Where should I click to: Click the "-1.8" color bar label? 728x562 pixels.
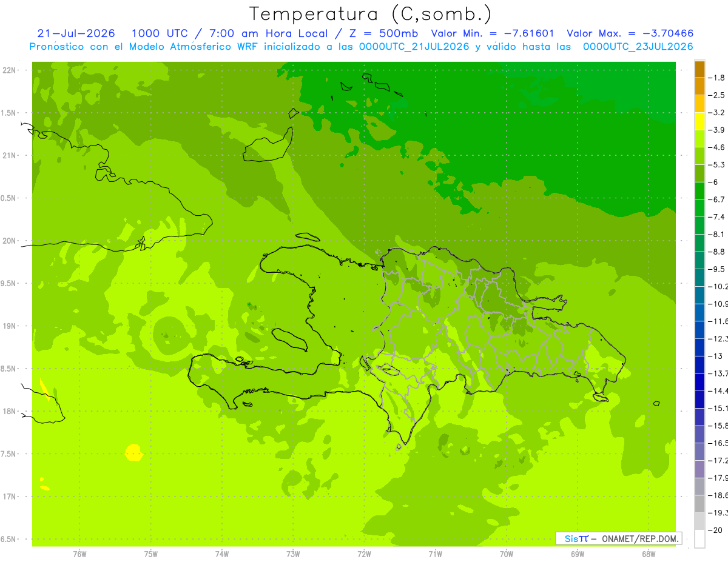pyautogui.click(x=717, y=78)
